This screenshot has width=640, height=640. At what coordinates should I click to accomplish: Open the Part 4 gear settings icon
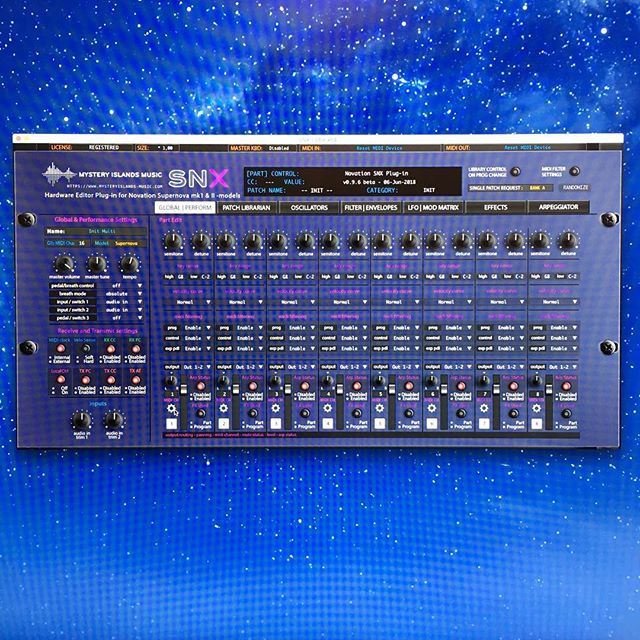point(328,408)
